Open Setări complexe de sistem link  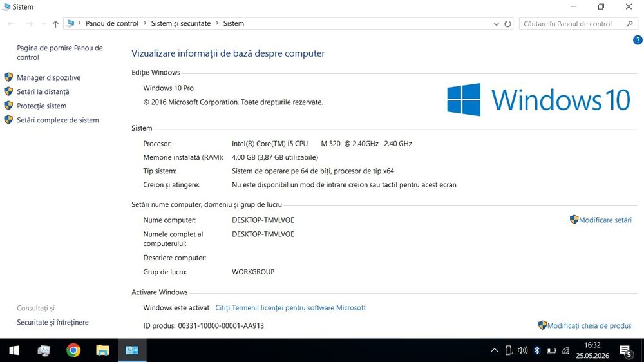coord(58,120)
